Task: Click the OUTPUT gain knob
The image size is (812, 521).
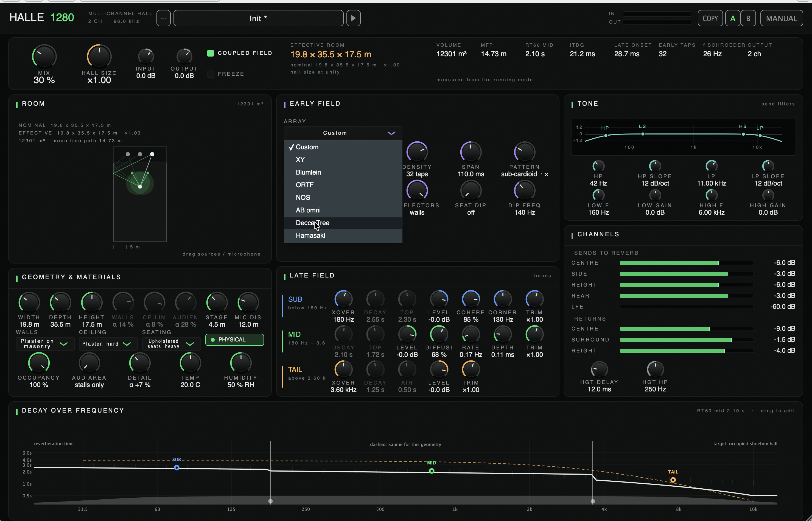Action: point(184,56)
